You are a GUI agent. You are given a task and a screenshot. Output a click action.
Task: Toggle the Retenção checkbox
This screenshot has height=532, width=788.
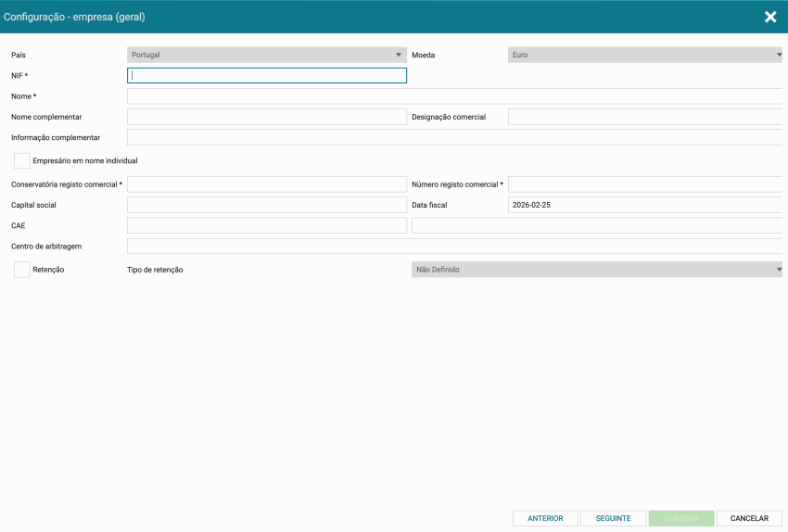22,270
